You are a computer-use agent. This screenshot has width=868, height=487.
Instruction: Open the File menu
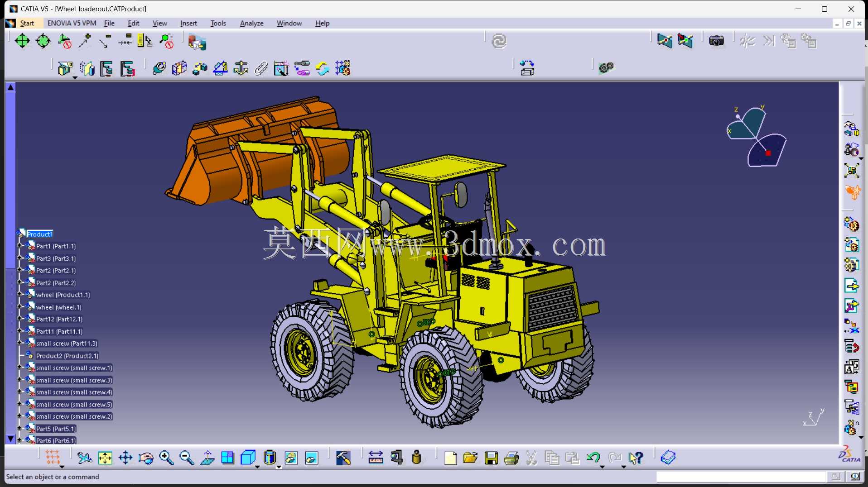pyautogui.click(x=109, y=23)
